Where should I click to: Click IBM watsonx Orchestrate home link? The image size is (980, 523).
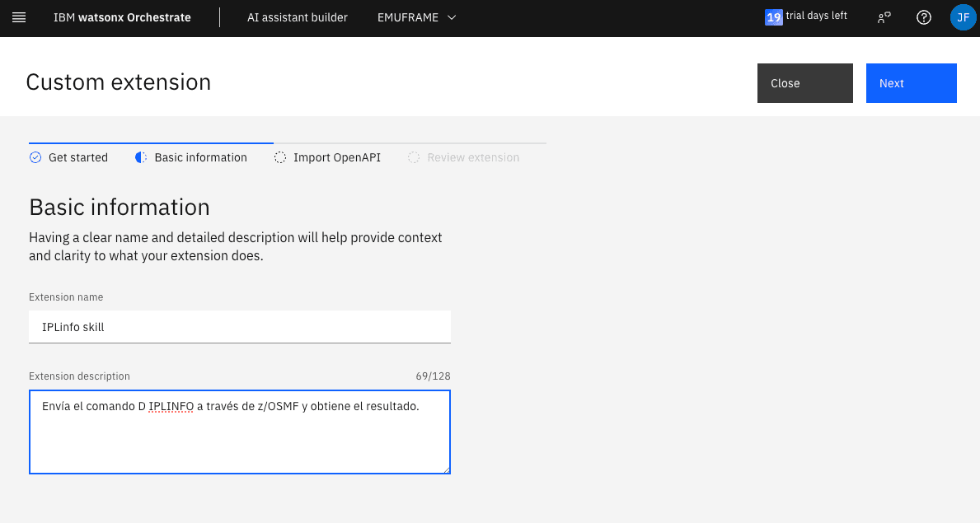tap(122, 17)
